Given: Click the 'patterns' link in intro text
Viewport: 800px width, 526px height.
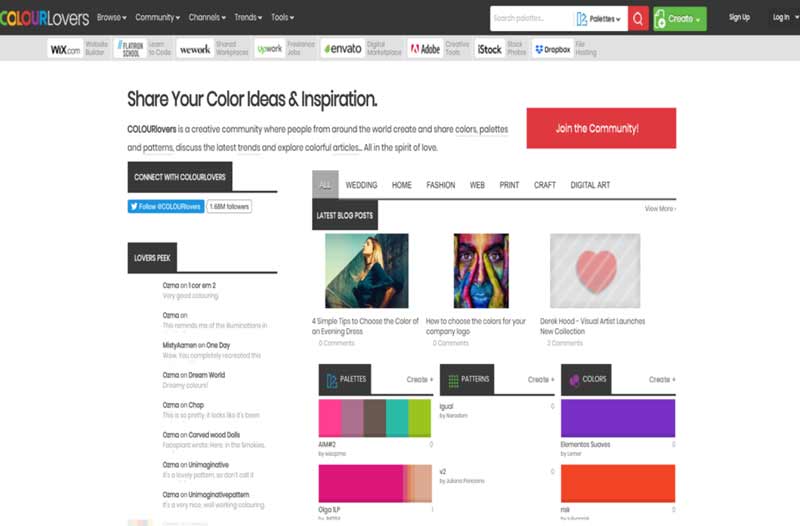Looking at the screenshot, I should (158, 148).
